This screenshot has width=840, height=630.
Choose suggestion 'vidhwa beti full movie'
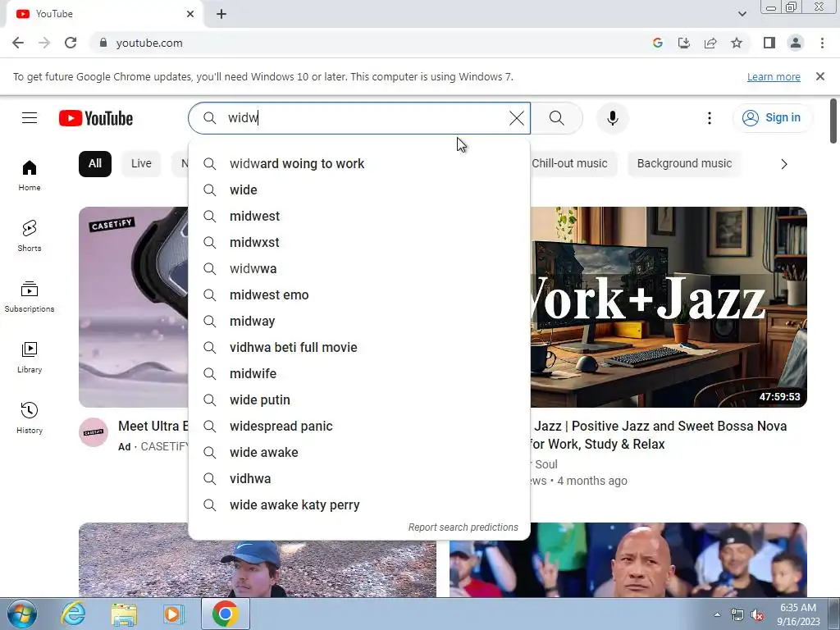tap(359, 347)
